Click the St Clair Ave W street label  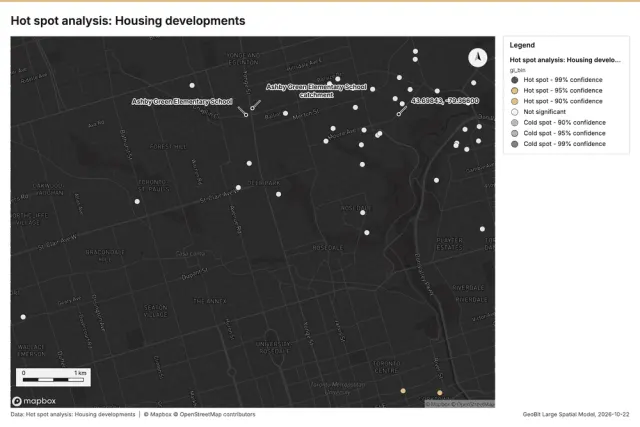pos(57,242)
